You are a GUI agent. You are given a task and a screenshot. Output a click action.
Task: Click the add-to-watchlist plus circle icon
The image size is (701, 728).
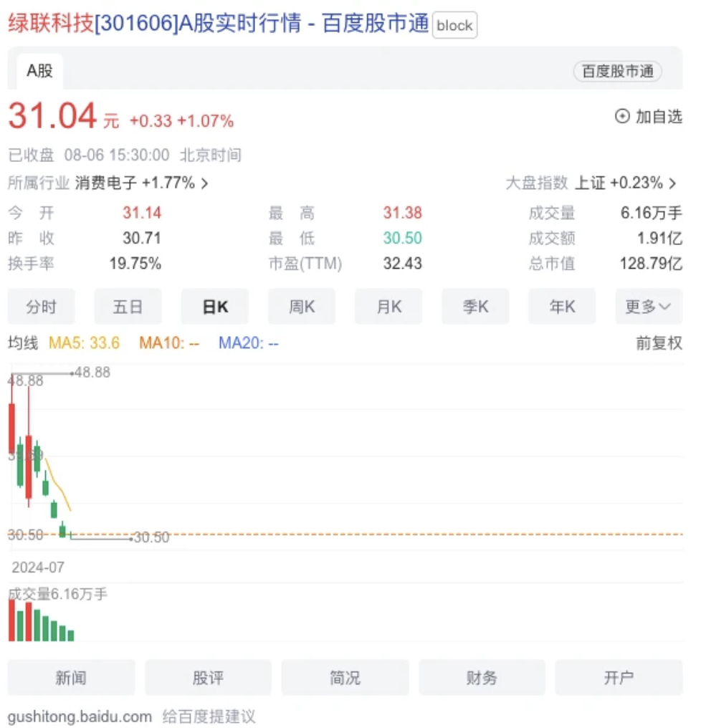click(622, 116)
